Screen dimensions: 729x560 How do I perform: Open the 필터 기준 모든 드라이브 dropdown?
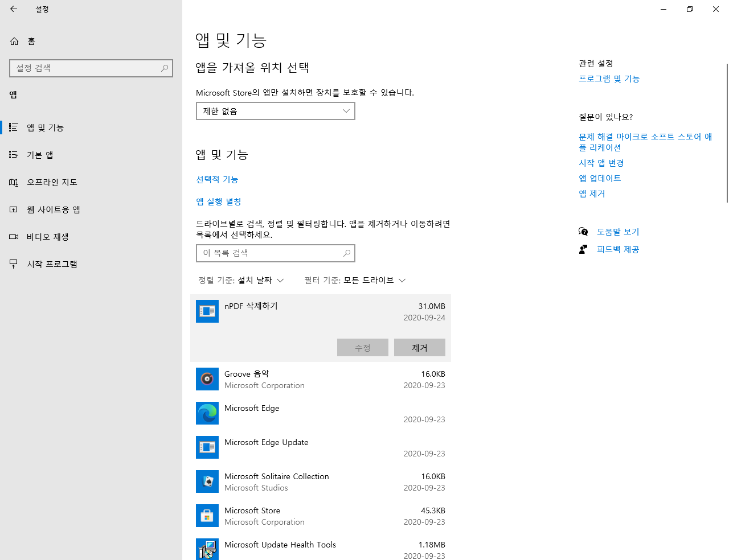click(x=355, y=280)
